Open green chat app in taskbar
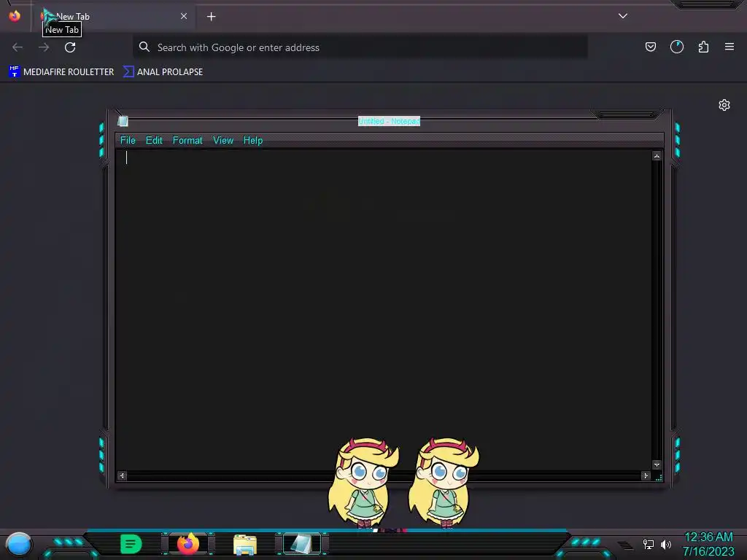Screen dimensions: 747x560 coord(131,544)
